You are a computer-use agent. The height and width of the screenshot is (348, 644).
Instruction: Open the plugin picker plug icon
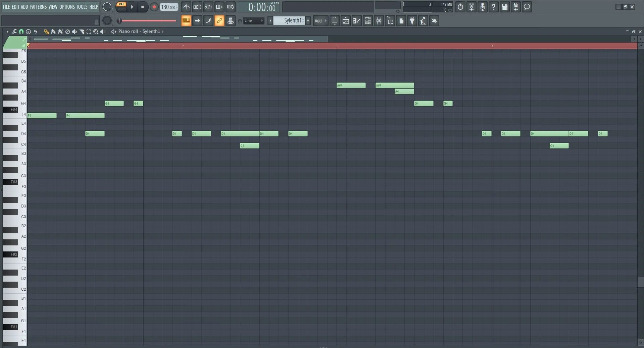(412, 21)
